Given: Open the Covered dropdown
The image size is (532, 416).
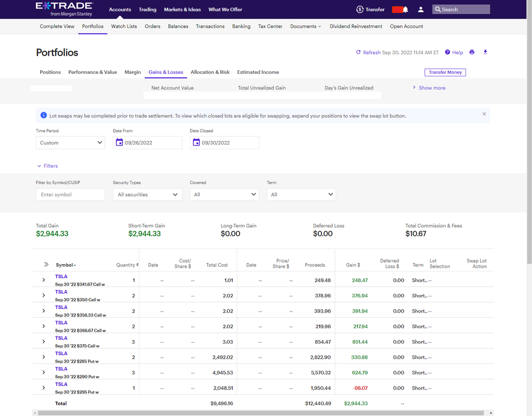Looking at the screenshot, I should (224, 194).
